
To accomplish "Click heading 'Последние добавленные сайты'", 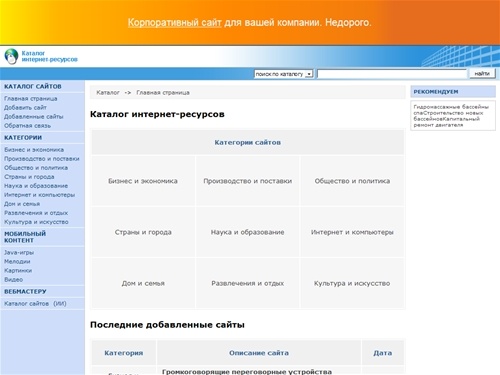I will tap(167, 325).
